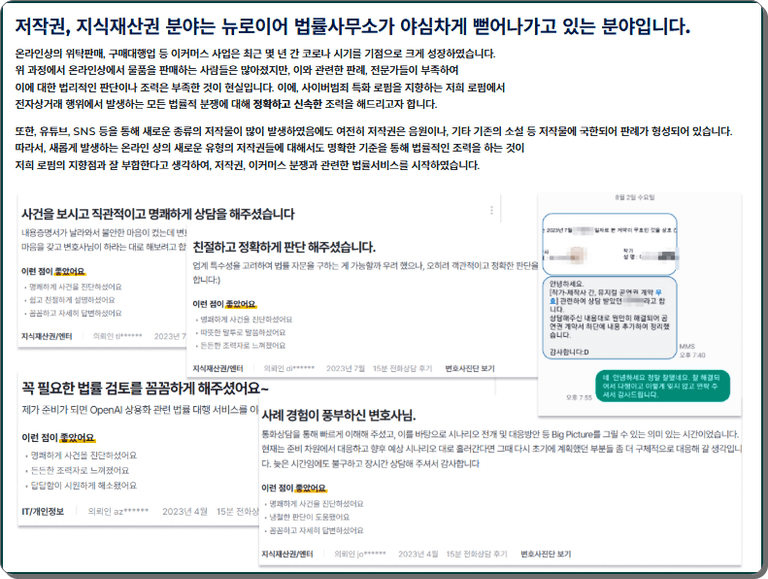Open the review titled '친절하고 정확하게 판단 해주셨습니다'
The width and height of the screenshot is (768, 579).
(x=283, y=246)
